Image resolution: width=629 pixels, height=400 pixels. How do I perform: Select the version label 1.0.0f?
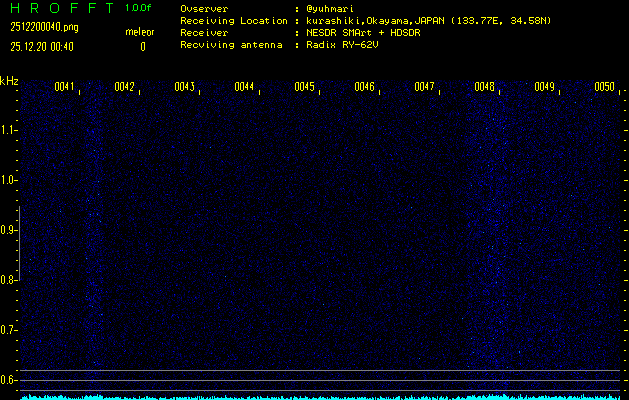pos(138,8)
